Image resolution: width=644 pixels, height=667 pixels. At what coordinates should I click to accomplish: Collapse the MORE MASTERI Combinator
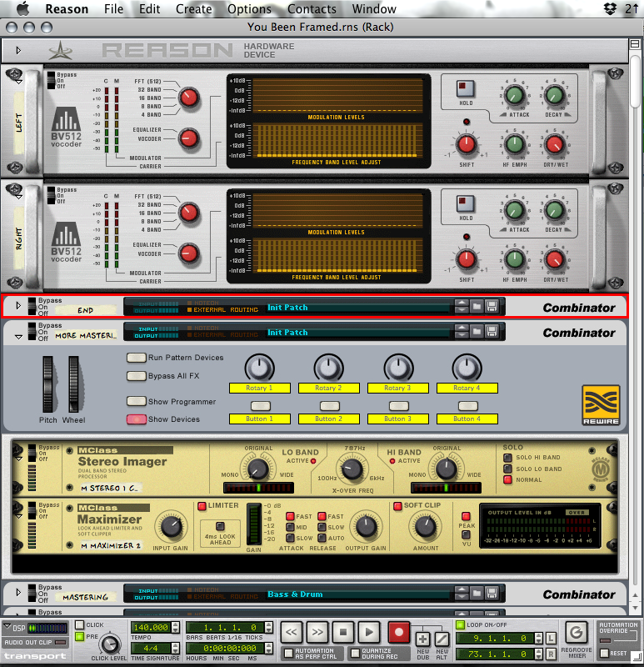[x=18, y=337]
